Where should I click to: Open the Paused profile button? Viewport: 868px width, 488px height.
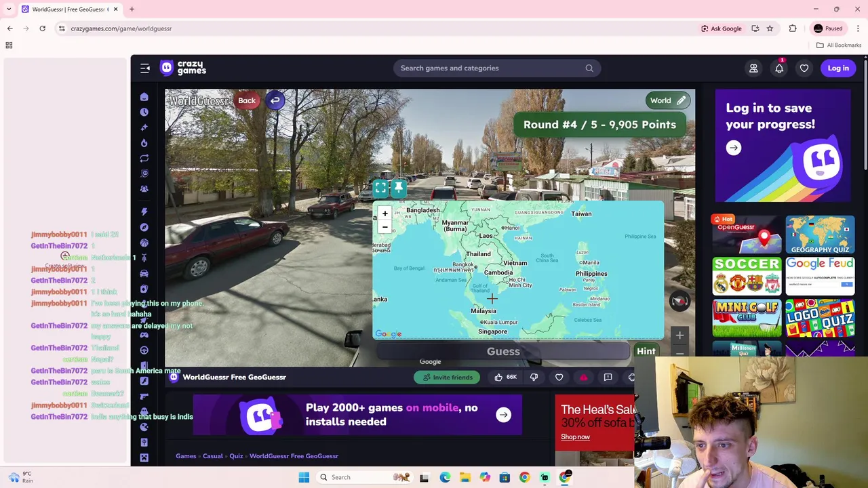click(828, 28)
